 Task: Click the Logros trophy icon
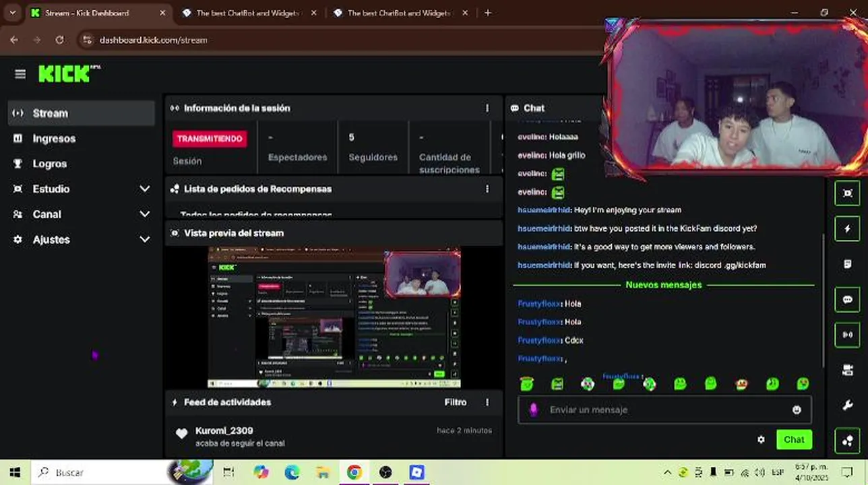(x=18, y=164)
